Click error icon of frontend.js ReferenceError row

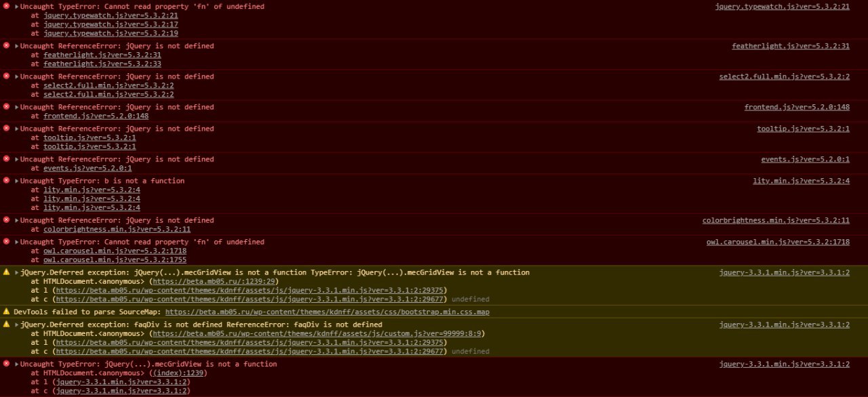(x=6, y=107)
